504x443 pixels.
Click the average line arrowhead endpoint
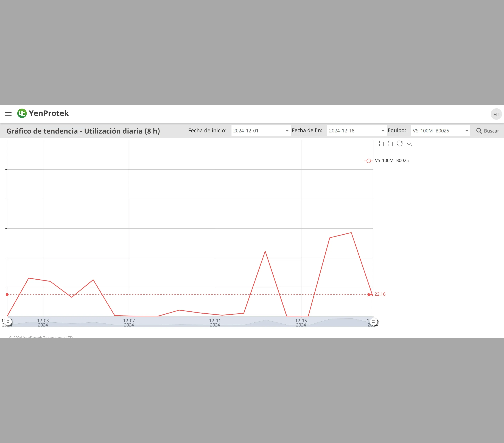[x=370, y=294]
